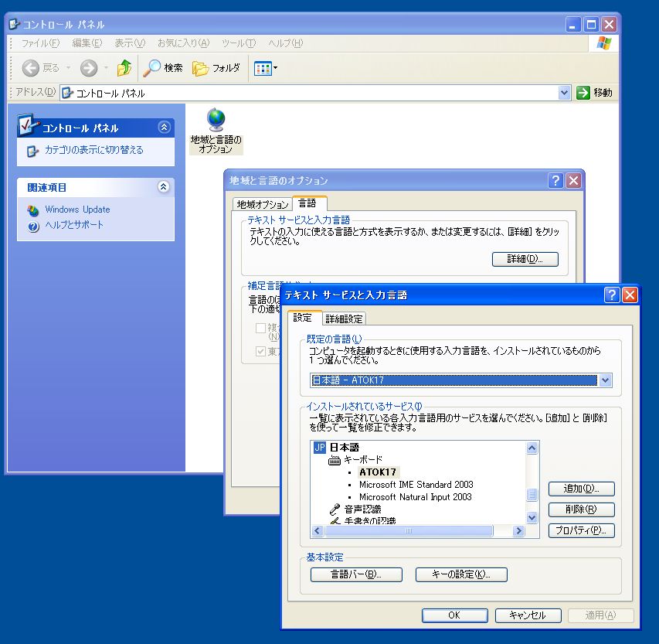Viewport: 659px width, 644px height.
Task: Select Microsoft IME Standard 2003 entry
Action: click(x=416, y=485)
